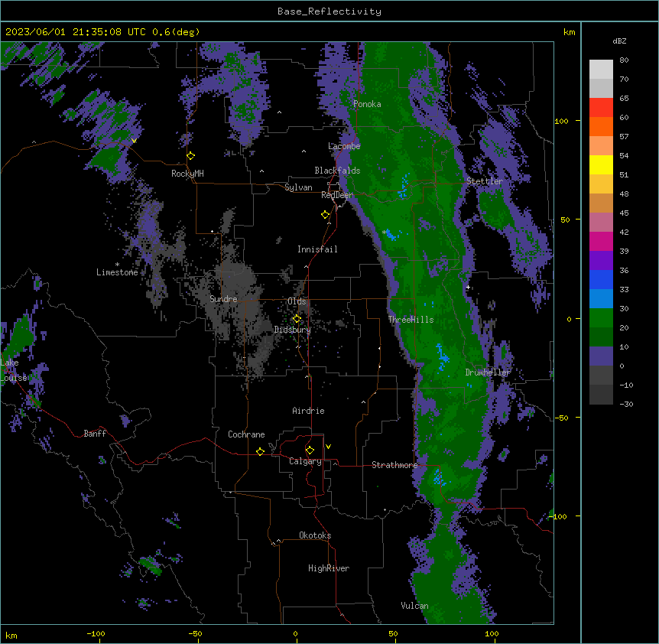Choose the indigo 0-10 dBZ legend color
Image resolution: width=659 pixels, height=644 pixels.
coord(601,356)
